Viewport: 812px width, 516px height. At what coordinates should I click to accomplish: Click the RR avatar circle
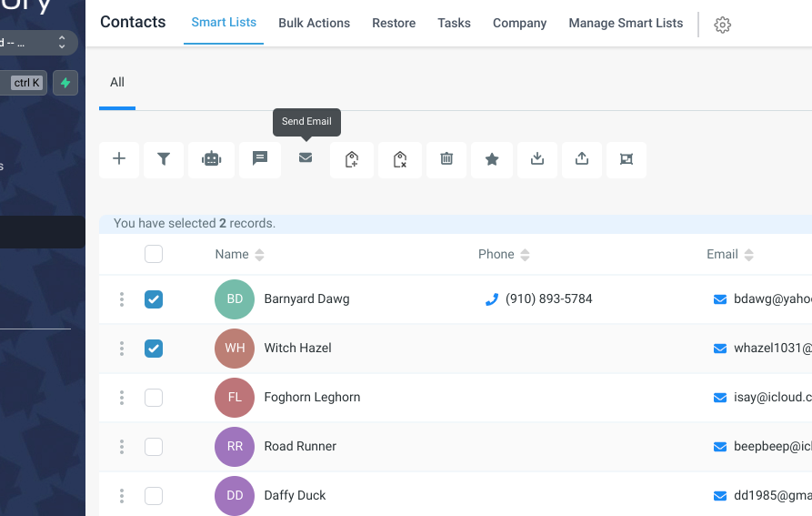(x=235, y=447)
